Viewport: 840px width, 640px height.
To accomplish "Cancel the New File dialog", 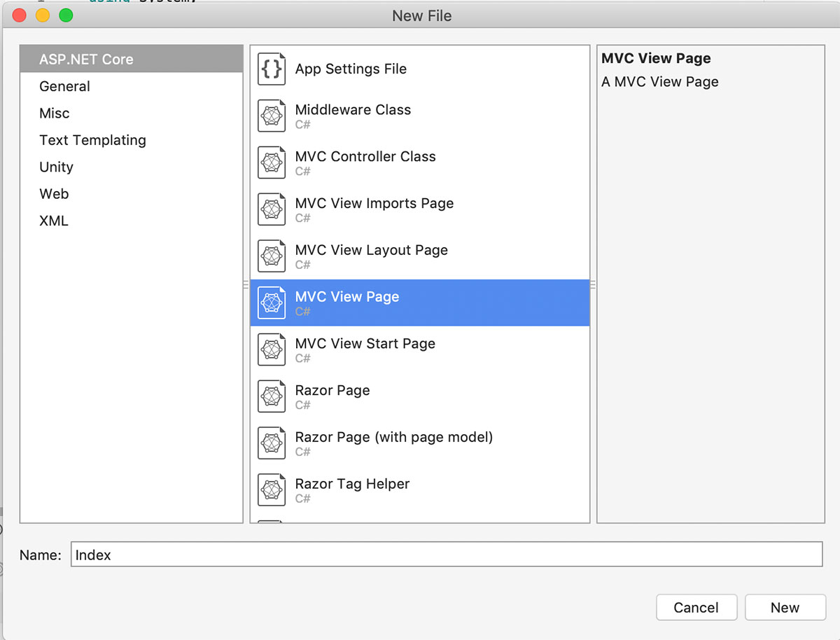I will tap(696, 608).
